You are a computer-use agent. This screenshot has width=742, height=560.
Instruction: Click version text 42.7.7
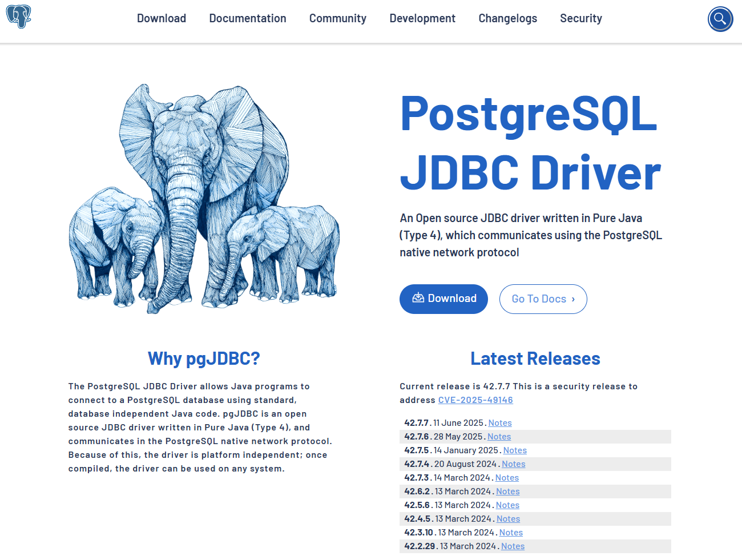coord(417,423)
